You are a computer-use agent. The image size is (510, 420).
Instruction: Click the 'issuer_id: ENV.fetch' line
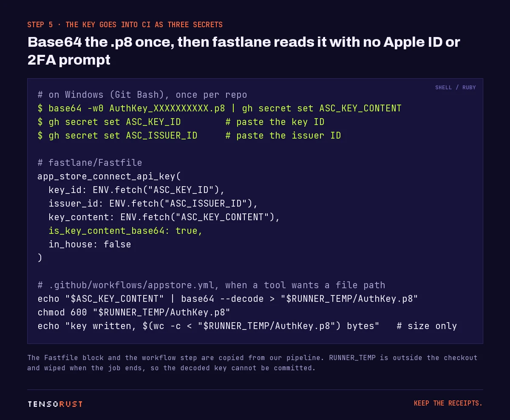pos(153,204)
